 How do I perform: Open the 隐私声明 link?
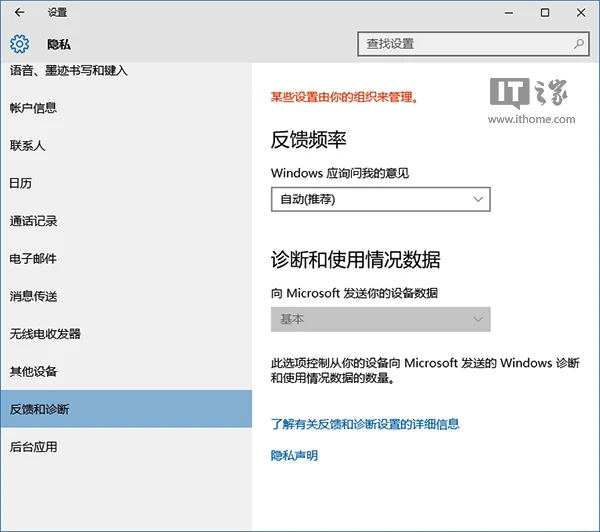[294, 455]
